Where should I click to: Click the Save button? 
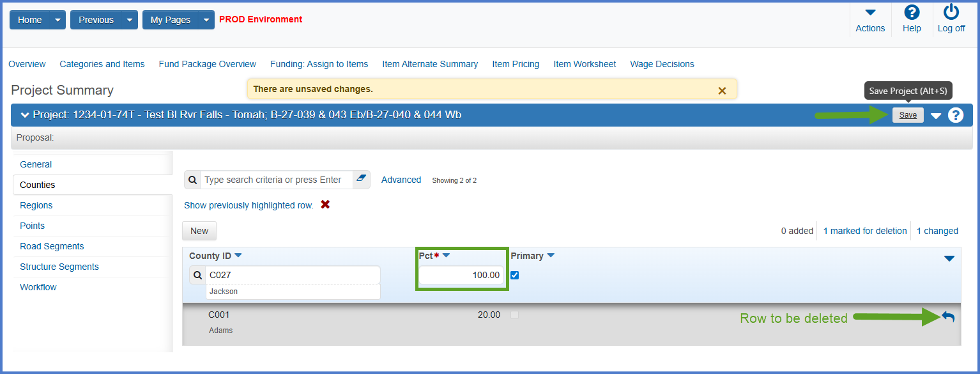[x=908, y=115]
